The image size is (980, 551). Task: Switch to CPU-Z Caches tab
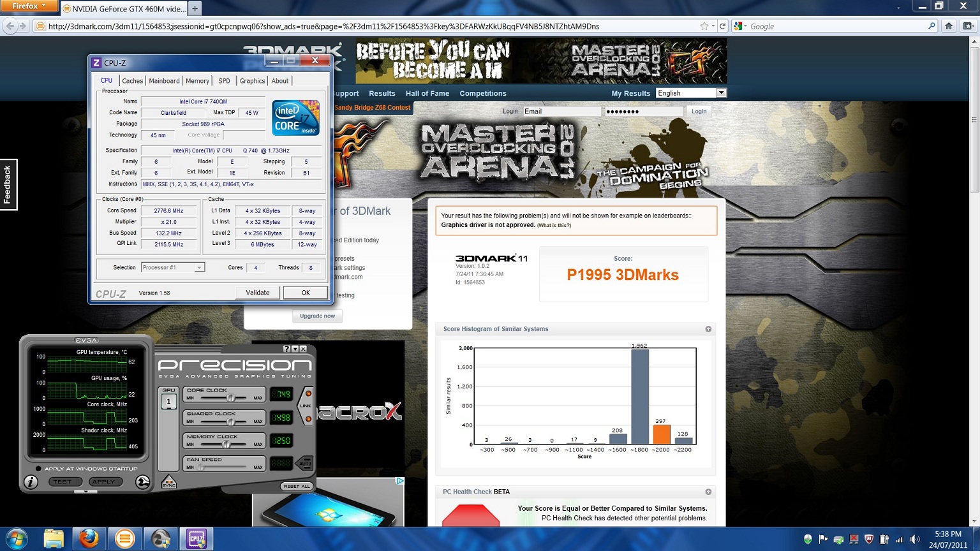132,81
